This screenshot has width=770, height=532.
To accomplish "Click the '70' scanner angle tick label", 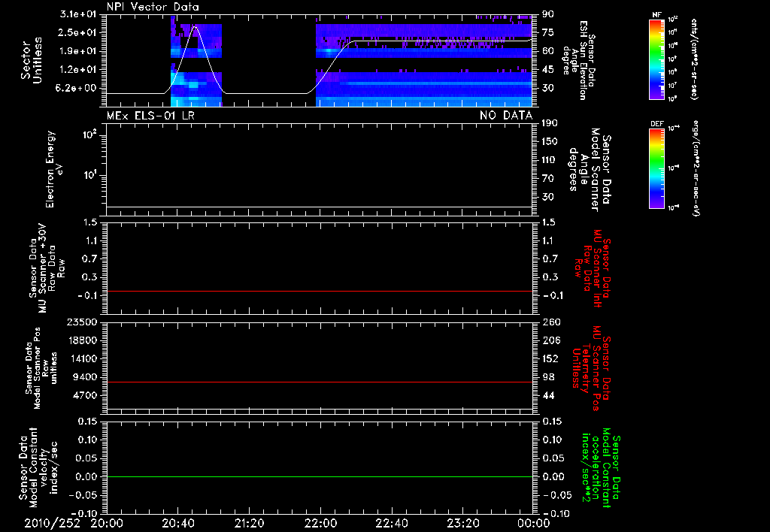I will 547,178.
